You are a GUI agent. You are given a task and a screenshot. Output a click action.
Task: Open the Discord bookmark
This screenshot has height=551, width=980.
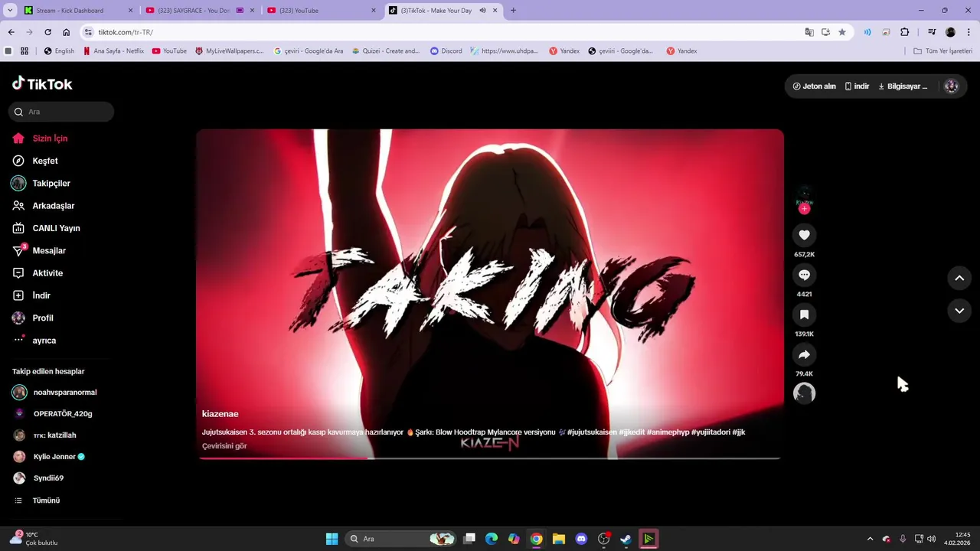coord(446,51)
